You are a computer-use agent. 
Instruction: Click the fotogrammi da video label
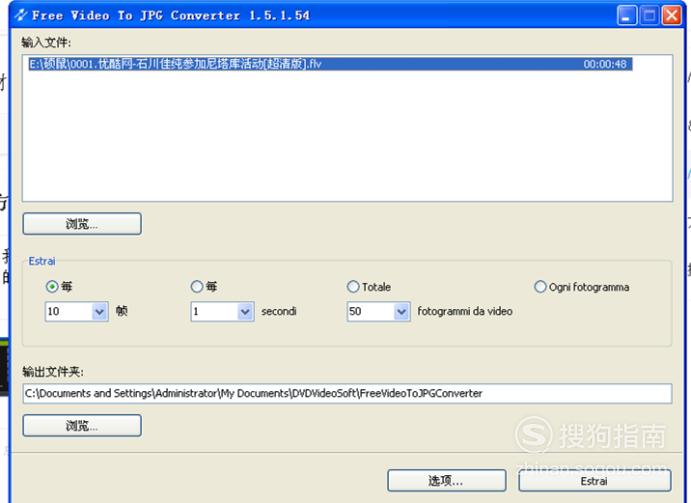pos(465,311)
